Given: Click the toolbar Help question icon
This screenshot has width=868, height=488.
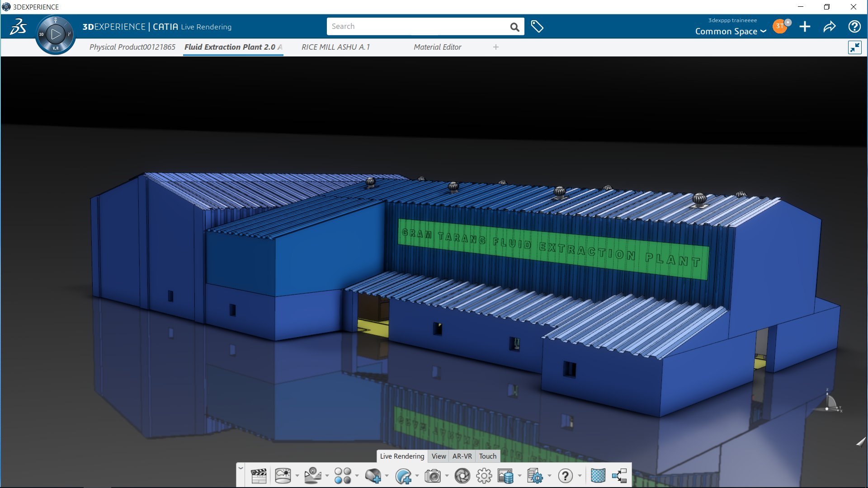Looking at the screenshot, I should pyautogui.click(x=565, y=476).
